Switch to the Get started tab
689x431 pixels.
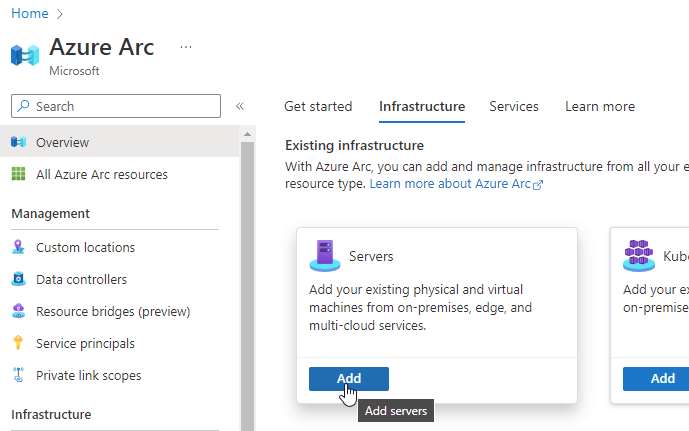tap(318, 106)
